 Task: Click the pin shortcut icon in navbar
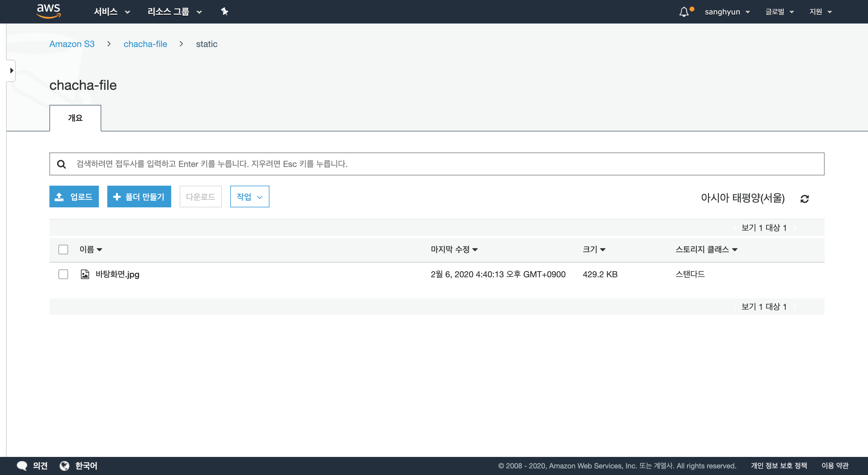(x=225, y=12)
